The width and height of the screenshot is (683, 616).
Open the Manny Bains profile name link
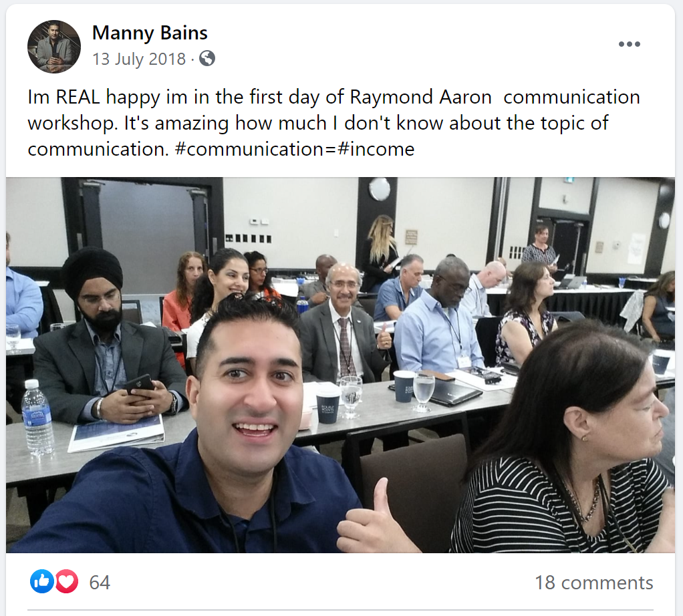(x=150, y=33)
